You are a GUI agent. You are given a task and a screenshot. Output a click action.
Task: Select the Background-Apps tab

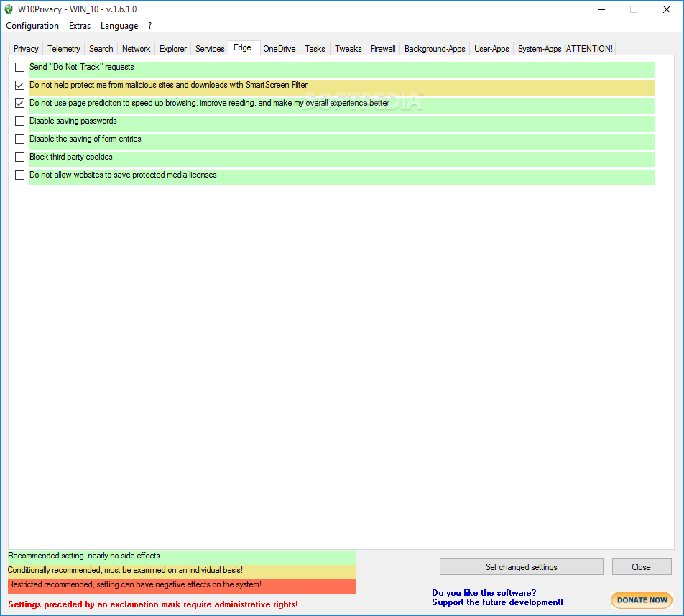435,49
